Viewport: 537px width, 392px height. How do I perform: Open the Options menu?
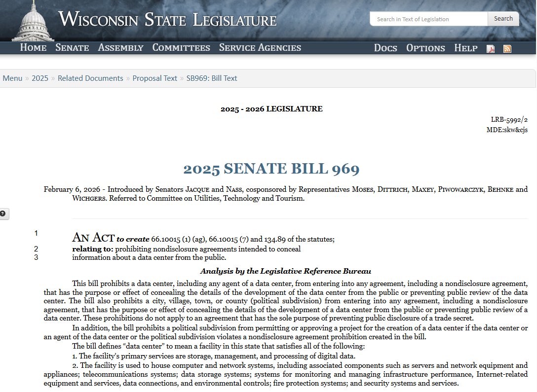425,48
